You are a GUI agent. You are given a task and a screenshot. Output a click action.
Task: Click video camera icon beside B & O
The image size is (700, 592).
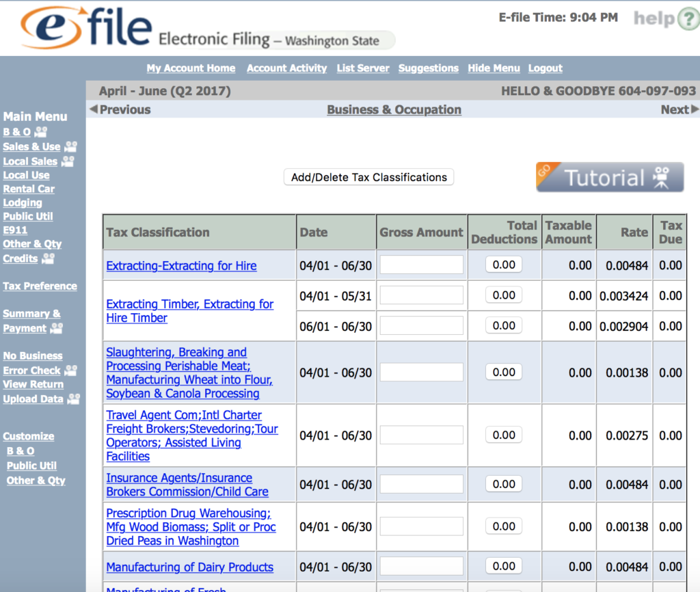pos(41,132)
